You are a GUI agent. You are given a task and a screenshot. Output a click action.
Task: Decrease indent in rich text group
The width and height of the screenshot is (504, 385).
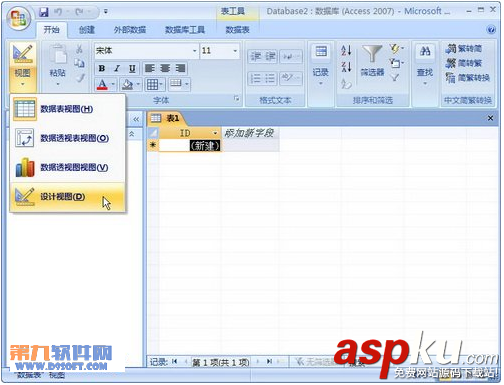tap(256, 56)
